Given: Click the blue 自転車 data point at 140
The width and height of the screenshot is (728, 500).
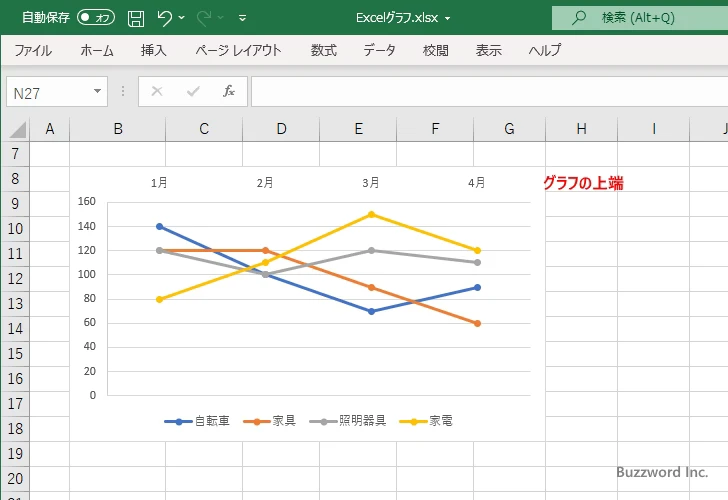Looking at the screenshot, I should (x=159, y=227).
